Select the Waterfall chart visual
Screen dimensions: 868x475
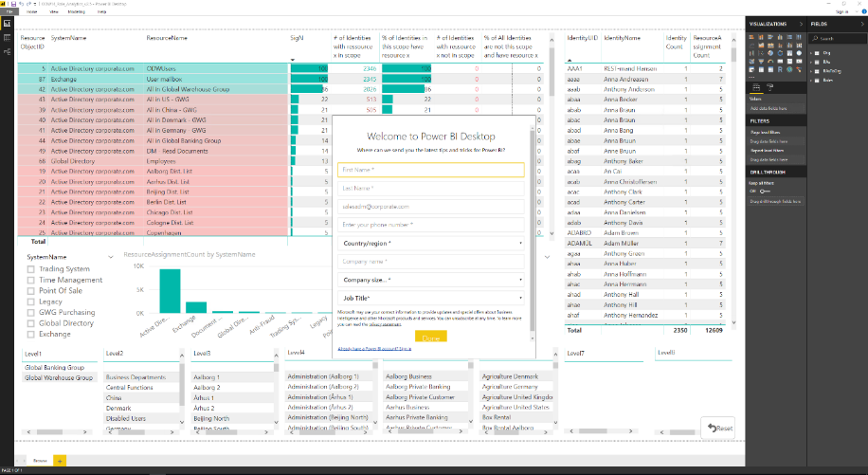pos(751,53)
